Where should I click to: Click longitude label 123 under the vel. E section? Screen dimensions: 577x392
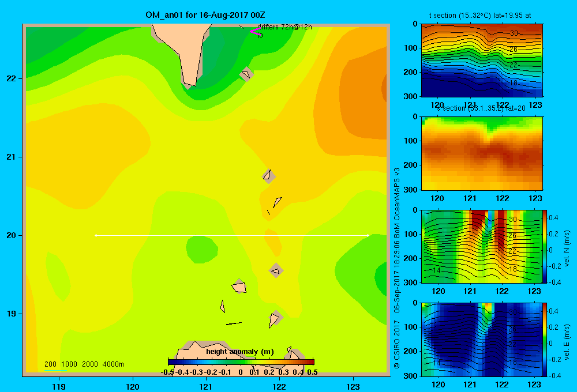[x=534, y=385]
